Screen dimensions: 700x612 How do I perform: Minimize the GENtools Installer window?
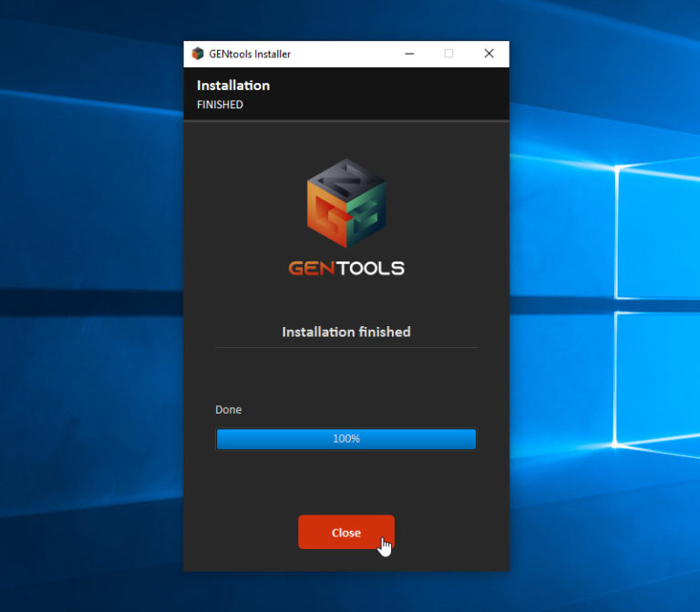tap(409, 54)
